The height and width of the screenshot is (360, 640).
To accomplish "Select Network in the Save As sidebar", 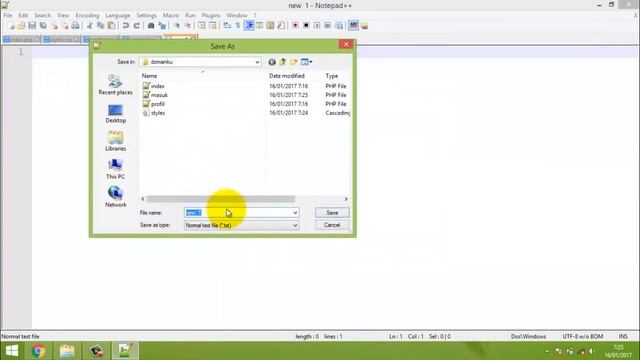I will 116,197.
